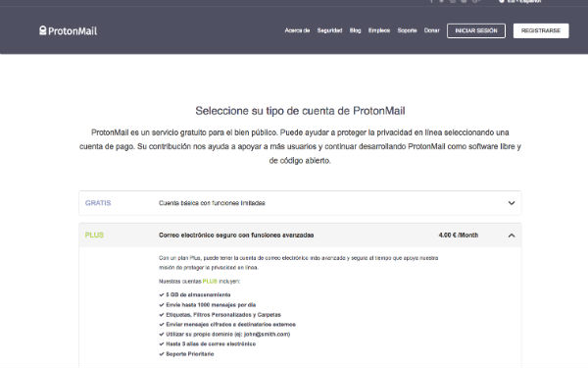Click green PLUS word in 'Nuestras cuentas' line
The height and width of the screenshot is (368, 588).
(210, 282)
